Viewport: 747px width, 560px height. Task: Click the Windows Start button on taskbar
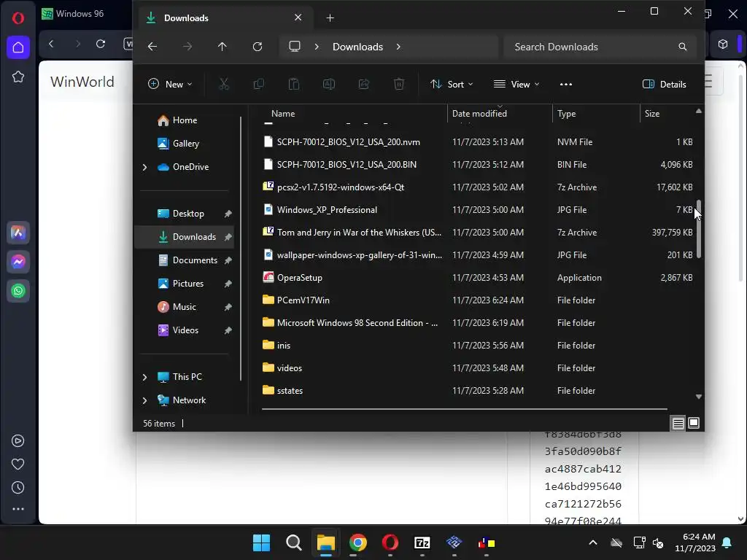pos(262,542)
